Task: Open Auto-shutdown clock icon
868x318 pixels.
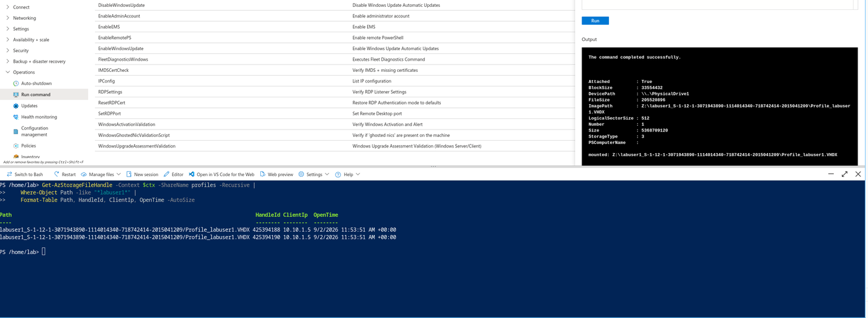Action: point(16,84)
